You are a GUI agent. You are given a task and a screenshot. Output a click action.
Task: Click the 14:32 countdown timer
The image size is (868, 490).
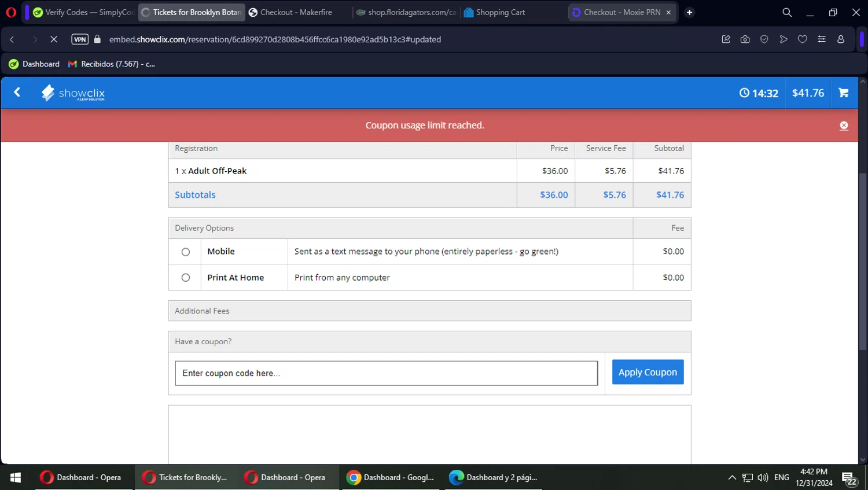[x=759, y=93]
